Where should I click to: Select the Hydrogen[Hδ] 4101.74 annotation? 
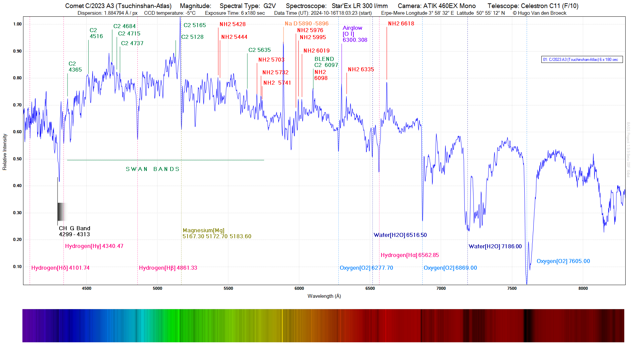(60, 268)
